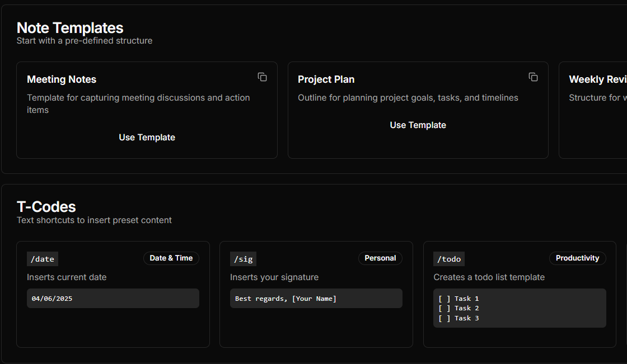This screenshot has height=364, width=627.
Task: Select the Productivity category badge
Action: point(577,258)
